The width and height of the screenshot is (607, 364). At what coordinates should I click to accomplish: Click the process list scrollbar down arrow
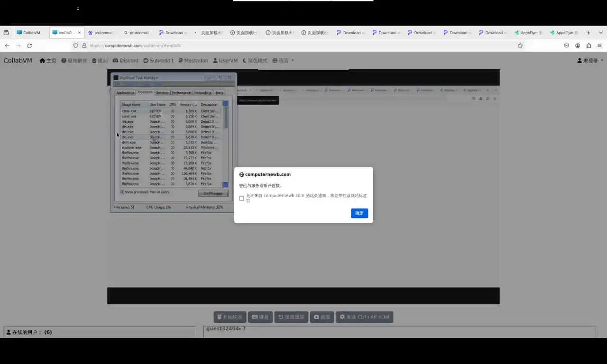click(x=225, y=185)
